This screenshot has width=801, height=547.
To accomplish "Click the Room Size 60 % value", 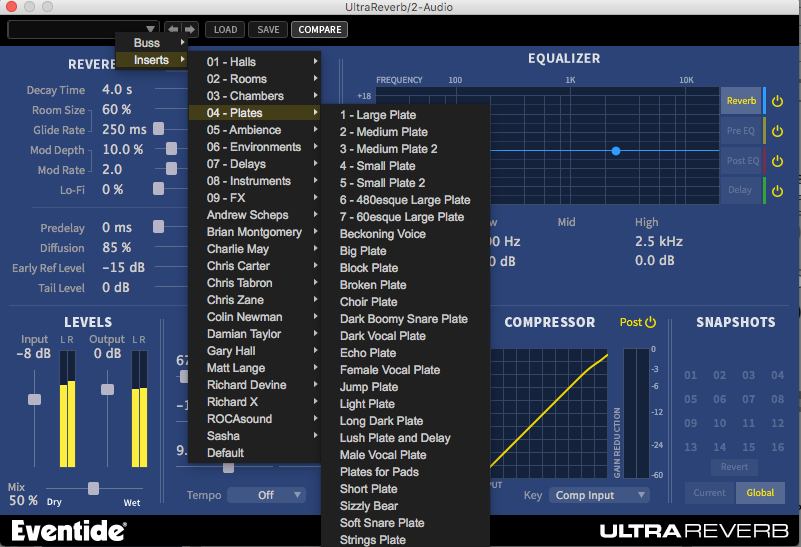I will tap(116, 109).
